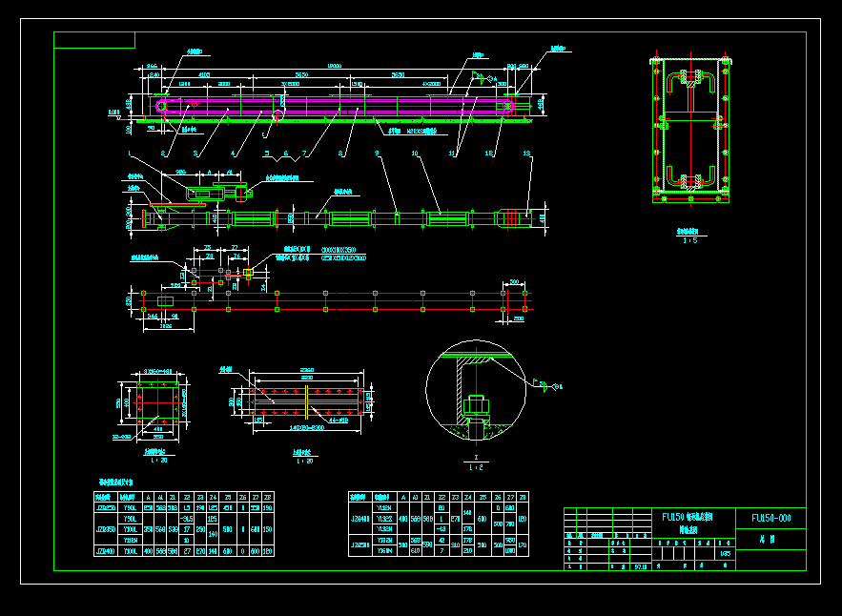Screen dimensions: 842x616
Task: Select the 1 : 20 scale under rectangular inlet view
Action: (x=305, y=461)
